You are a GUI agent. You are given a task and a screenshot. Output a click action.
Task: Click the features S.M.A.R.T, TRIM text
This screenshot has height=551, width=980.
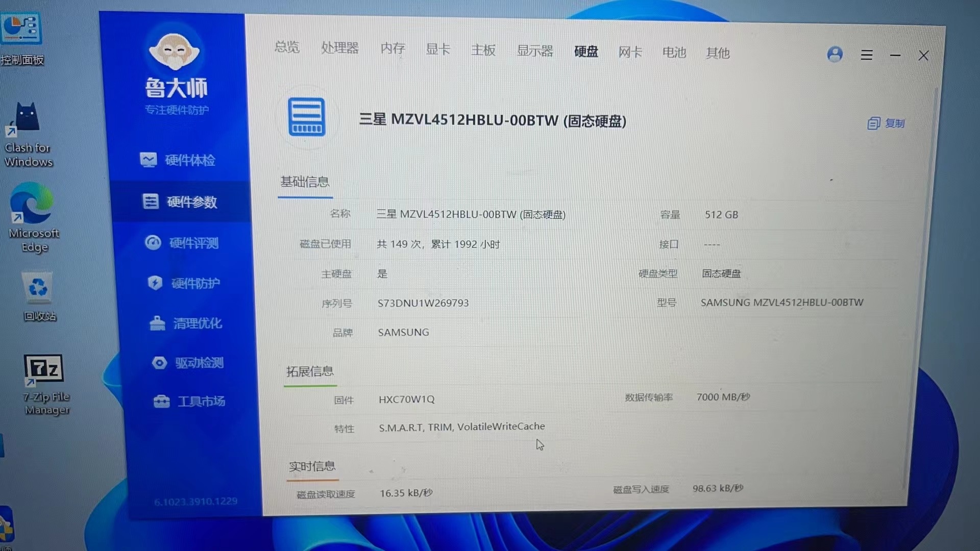point(462,427)
